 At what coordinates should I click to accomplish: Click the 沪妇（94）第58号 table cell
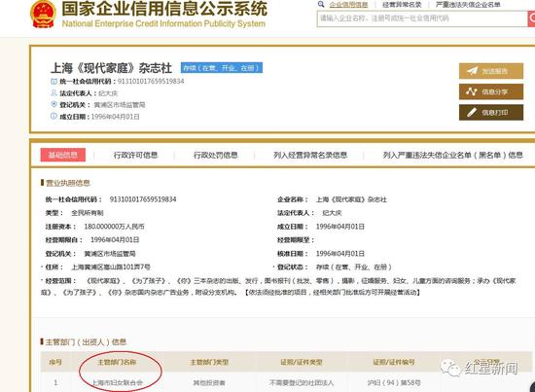point(394,383)
